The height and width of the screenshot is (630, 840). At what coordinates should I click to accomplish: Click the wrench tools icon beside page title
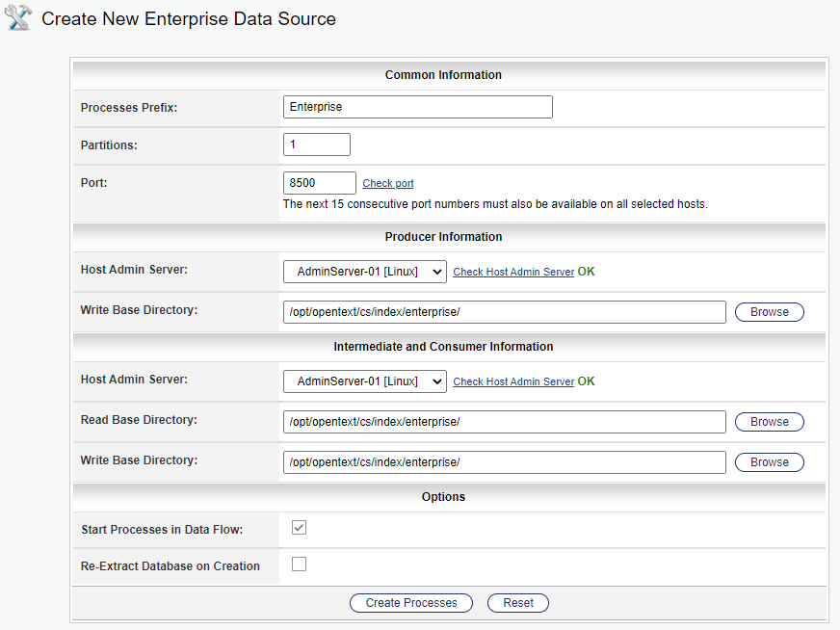[x=18, y=17]
